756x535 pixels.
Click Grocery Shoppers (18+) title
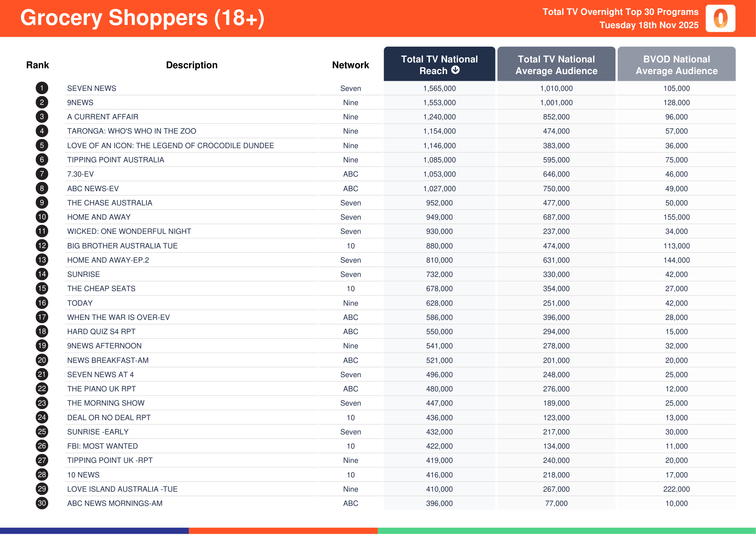142,18
